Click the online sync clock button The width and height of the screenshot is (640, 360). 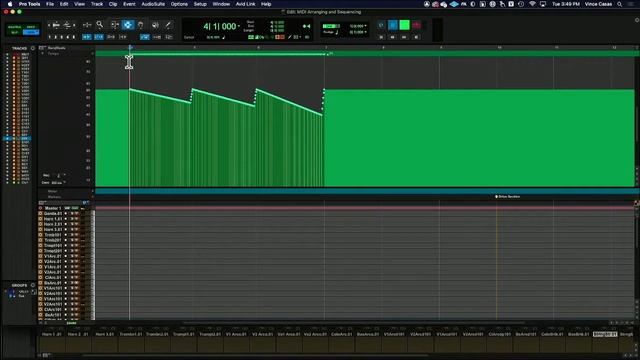coord(381,25)
